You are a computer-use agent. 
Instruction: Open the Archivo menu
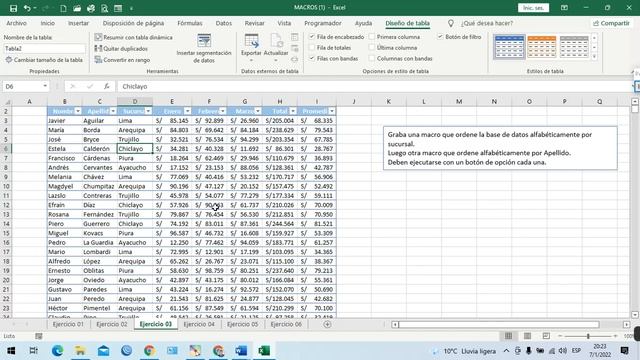point(17,23)
